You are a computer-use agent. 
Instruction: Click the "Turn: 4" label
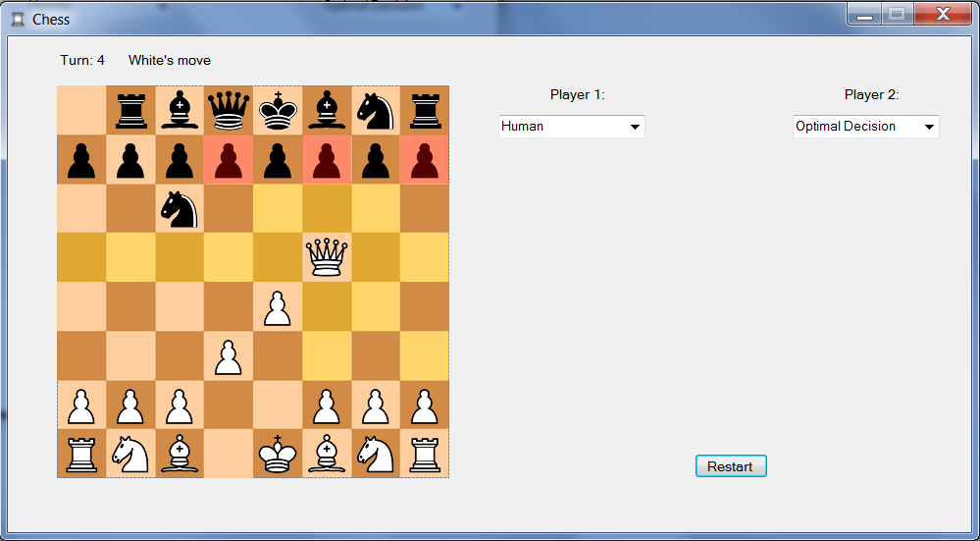coord(82,61)
